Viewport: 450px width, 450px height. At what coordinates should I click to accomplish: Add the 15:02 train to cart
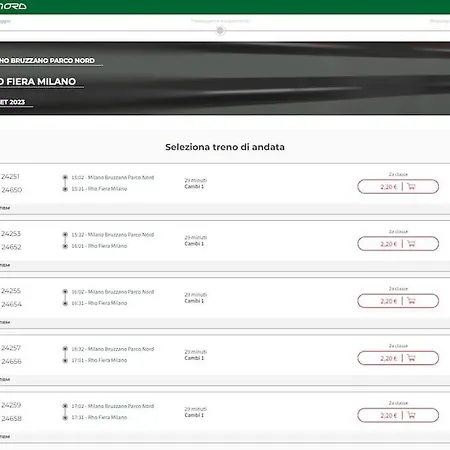(x=411, y=187)
